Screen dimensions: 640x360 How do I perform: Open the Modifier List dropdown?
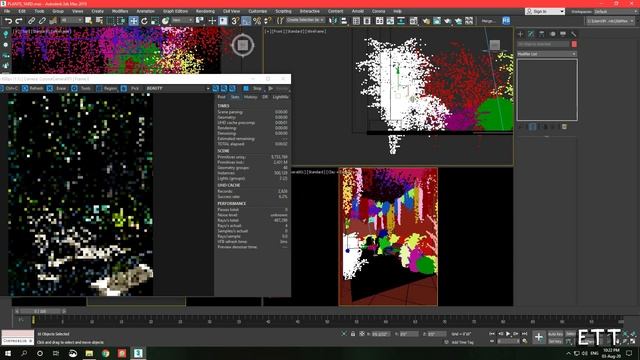[x=547, y=54]
